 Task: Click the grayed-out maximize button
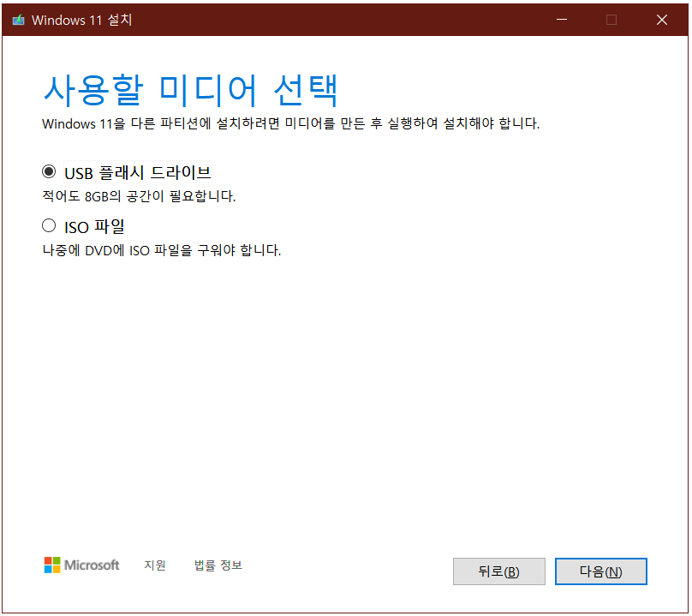click(611, 20)
